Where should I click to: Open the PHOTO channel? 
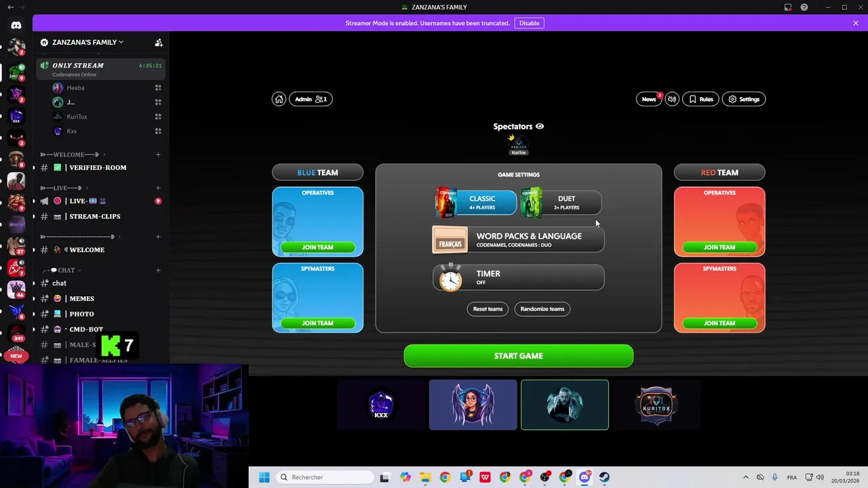101,314
